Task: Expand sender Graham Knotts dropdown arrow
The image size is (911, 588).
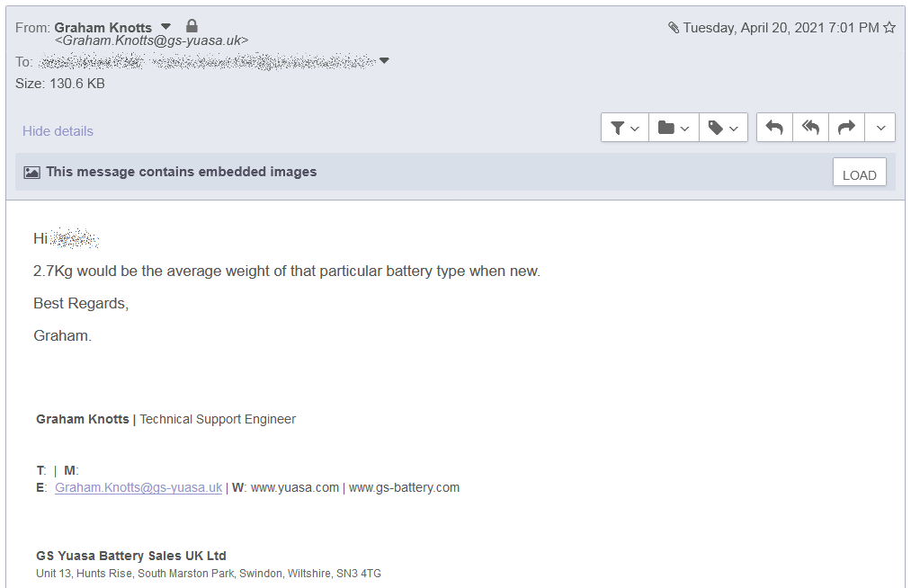Action: pyautogui.click(x=165, y=27)
